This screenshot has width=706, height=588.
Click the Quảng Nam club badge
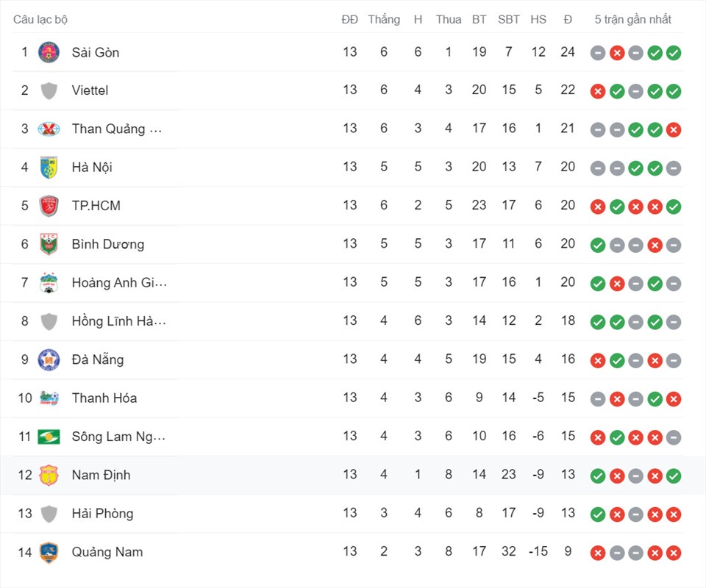click(x=49, y=553)
